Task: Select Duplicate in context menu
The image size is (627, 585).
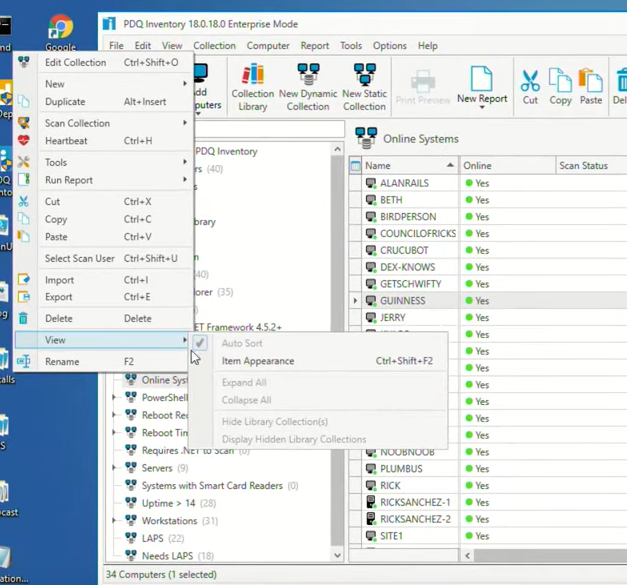Action: click(x=104, y=102)
